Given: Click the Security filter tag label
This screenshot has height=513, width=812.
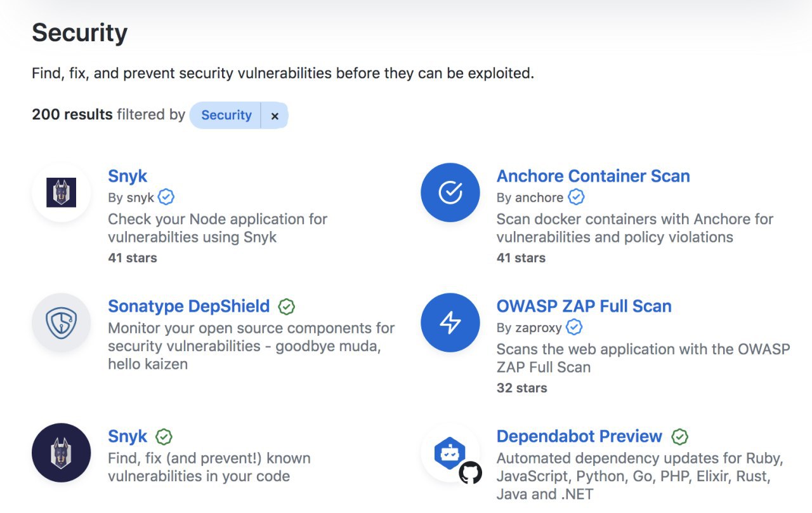Looking at the screenshot, I should 226,116.
